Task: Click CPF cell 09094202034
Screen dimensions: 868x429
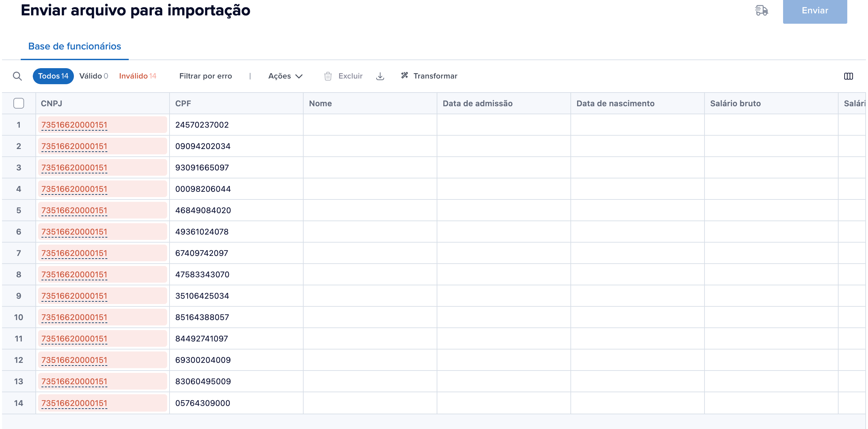Action: click(203, 146)
